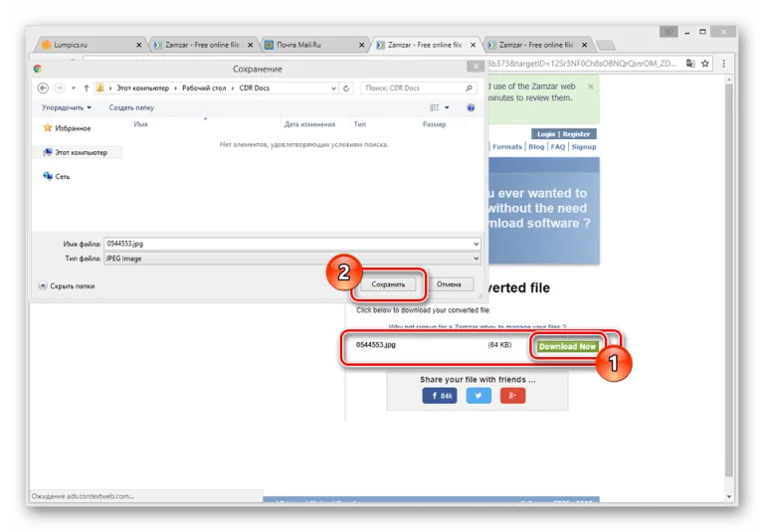Open the FAQ link
The height and width of the screenshot is (532, 764).
click(x=558, y=146)
